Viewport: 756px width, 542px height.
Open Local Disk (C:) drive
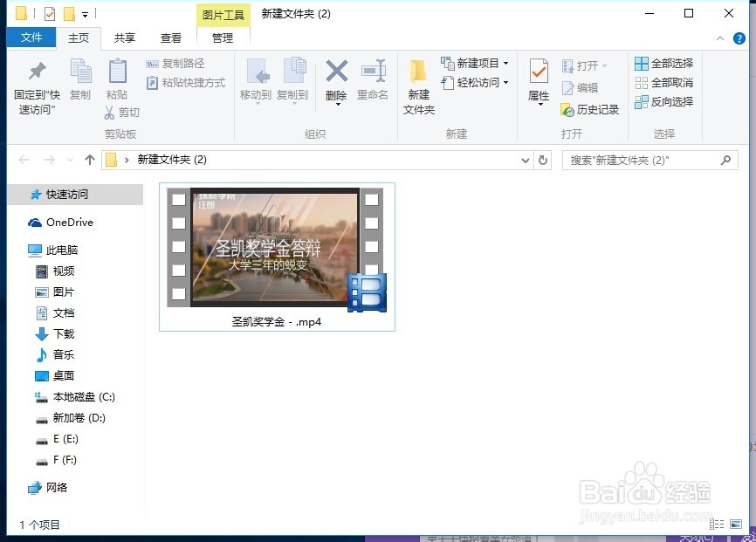[x=75, y=397]
